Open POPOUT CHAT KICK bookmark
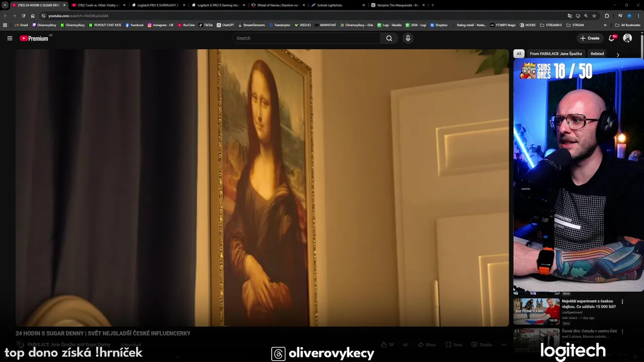Viewport: 644px width, 362px height. (106, 25)
